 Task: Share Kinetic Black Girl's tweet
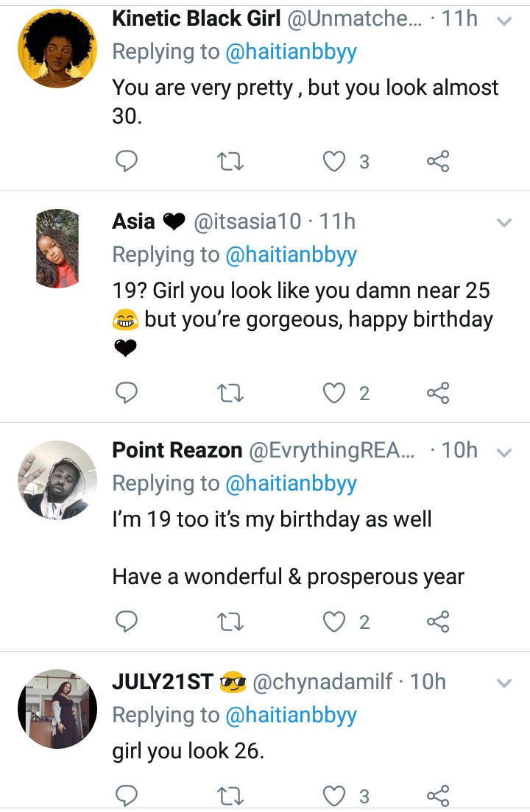coord(438,161)
